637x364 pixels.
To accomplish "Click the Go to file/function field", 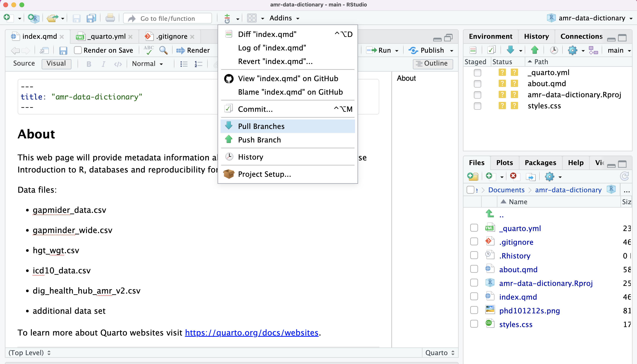I will (168, 18).
